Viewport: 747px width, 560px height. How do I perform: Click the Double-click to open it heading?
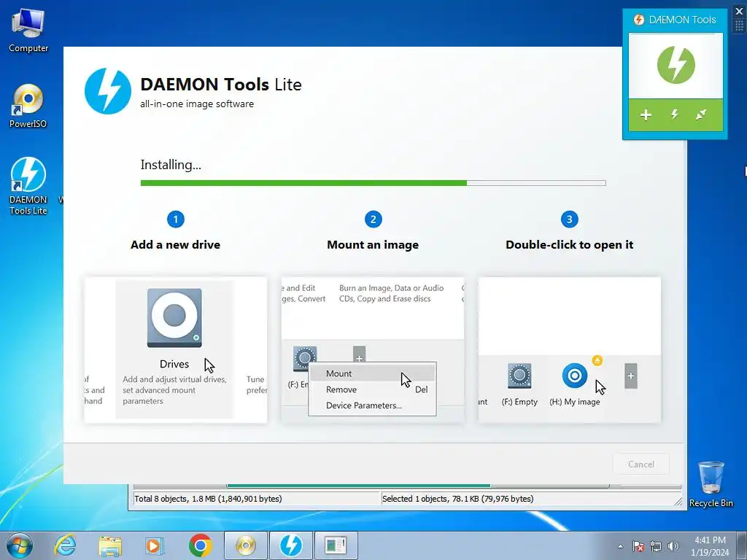click(569, 245)
